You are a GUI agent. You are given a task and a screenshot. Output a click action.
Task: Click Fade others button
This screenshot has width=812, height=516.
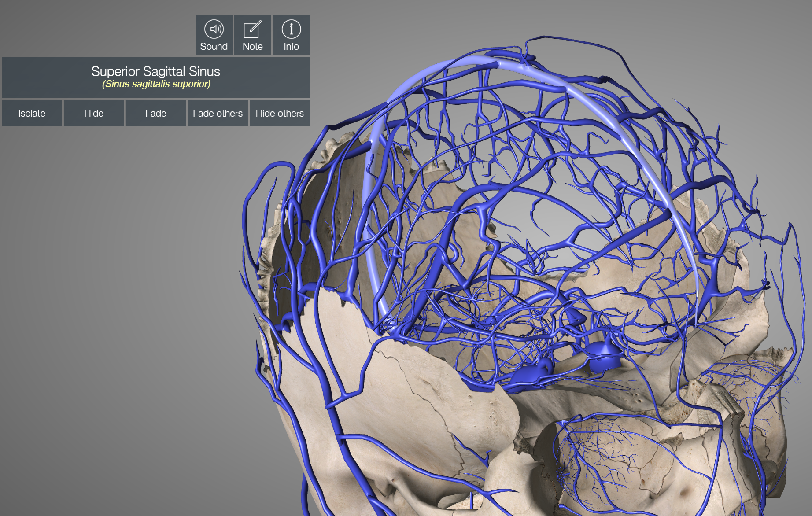click(x=218, y=113)
